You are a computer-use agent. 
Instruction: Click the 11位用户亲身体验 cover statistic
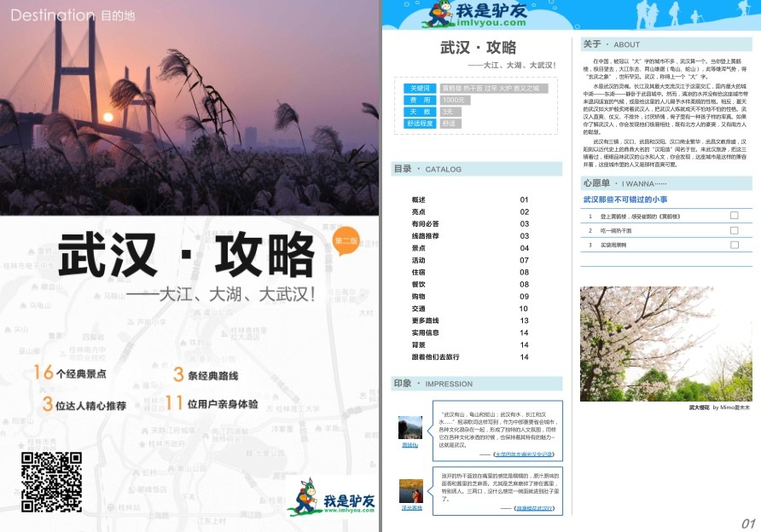(x=212, y=403)
